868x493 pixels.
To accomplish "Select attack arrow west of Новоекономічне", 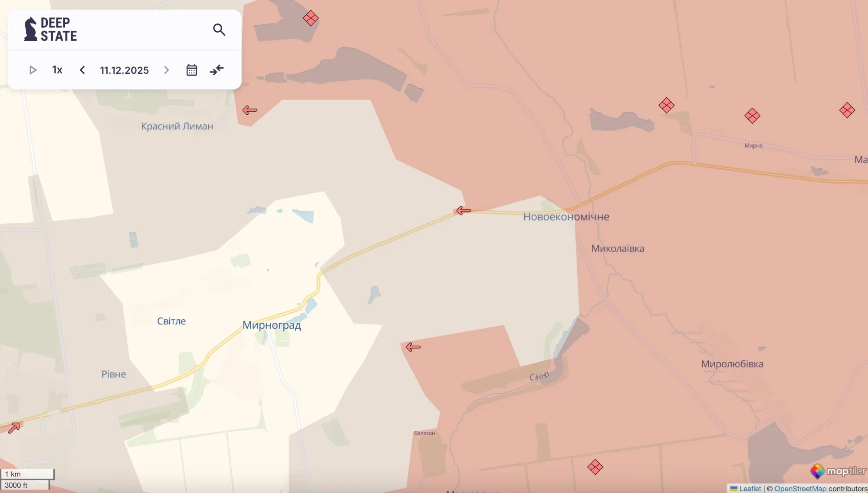I will [x=463, y=211].
